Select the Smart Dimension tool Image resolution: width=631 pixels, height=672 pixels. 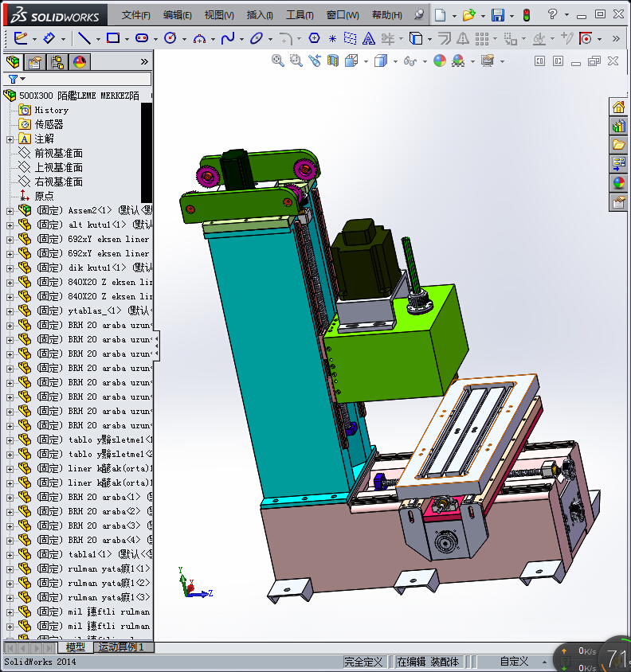(49, 38)
